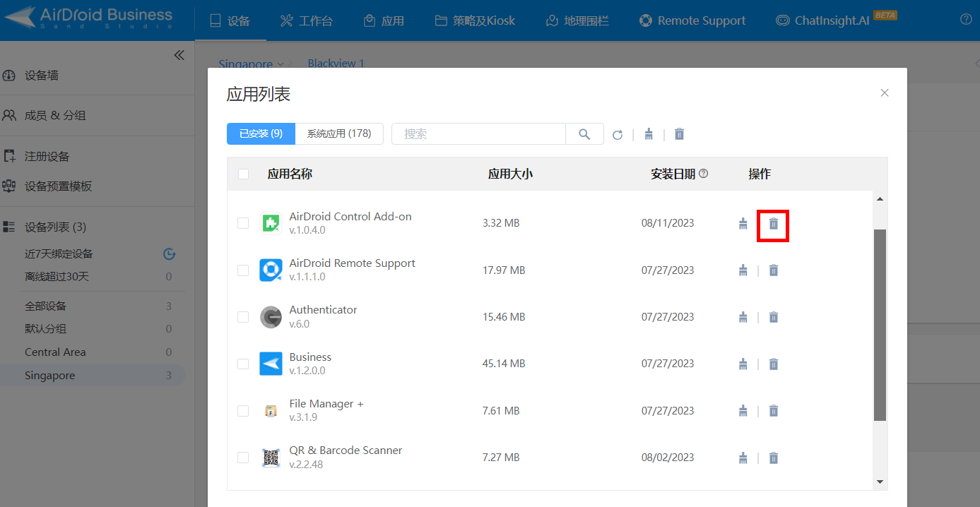Uninstall Business app using trash icon
Screen dimensions: 980x507
click(x=774, y=364)
